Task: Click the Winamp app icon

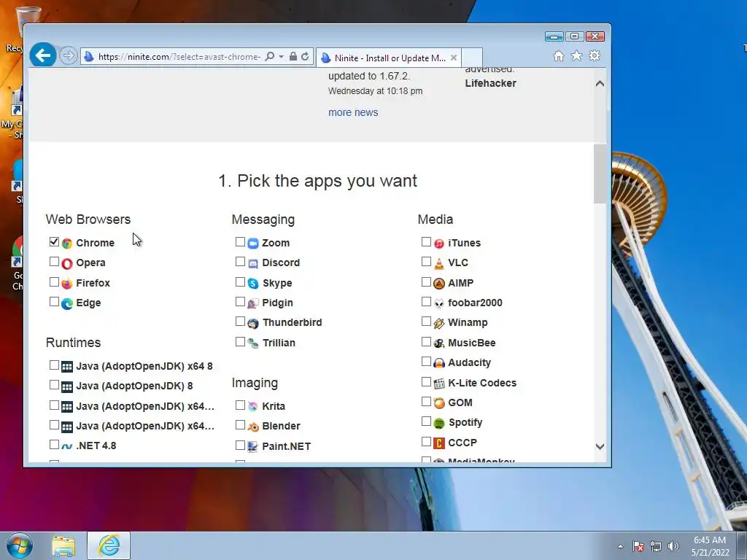Action: [438, 323]
